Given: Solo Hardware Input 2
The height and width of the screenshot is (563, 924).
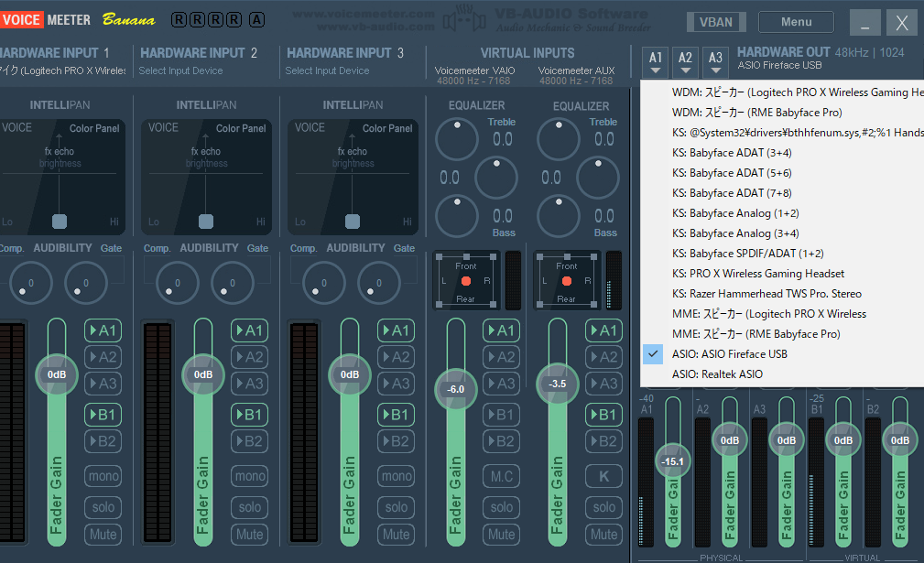Looking at the screenshot, I should tap(249, 507).
